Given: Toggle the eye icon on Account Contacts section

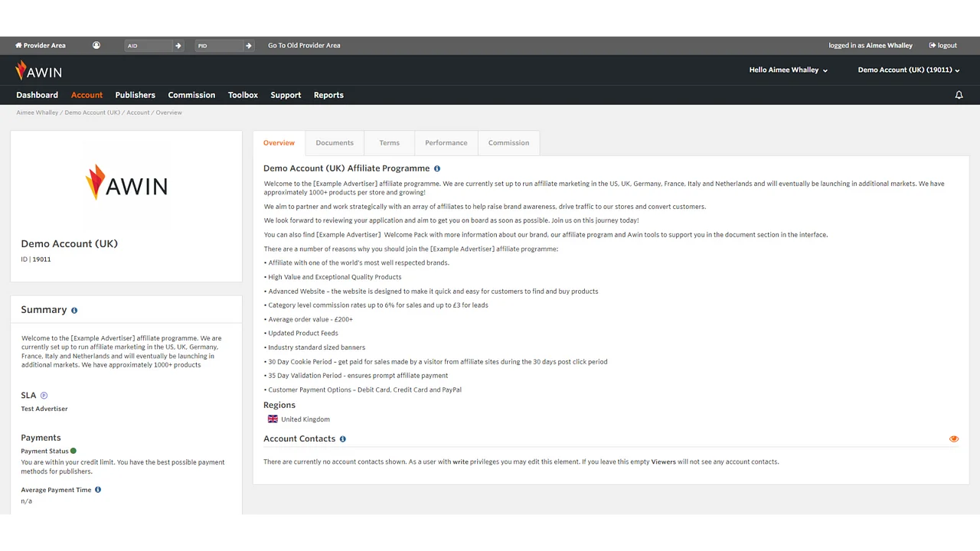Looking at the screenshot, I should pyautogui.click(x=953, y=439).
